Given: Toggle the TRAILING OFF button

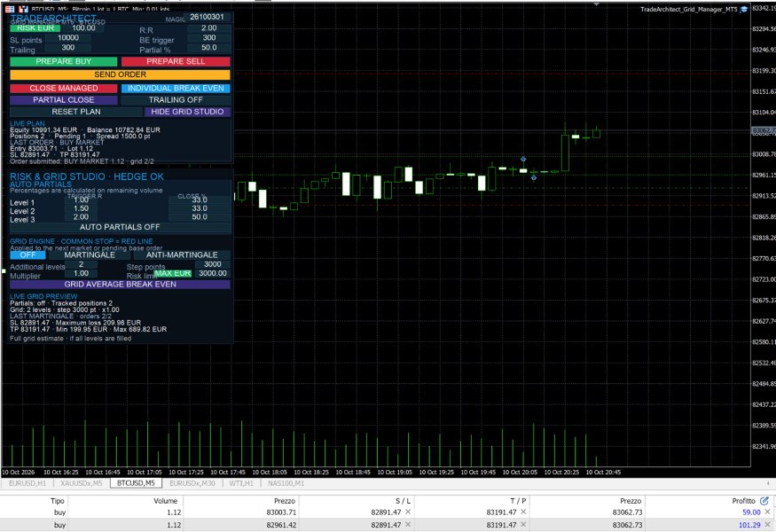Looking at the screenshot, I should pyautogui.click(x=176, y=100).
